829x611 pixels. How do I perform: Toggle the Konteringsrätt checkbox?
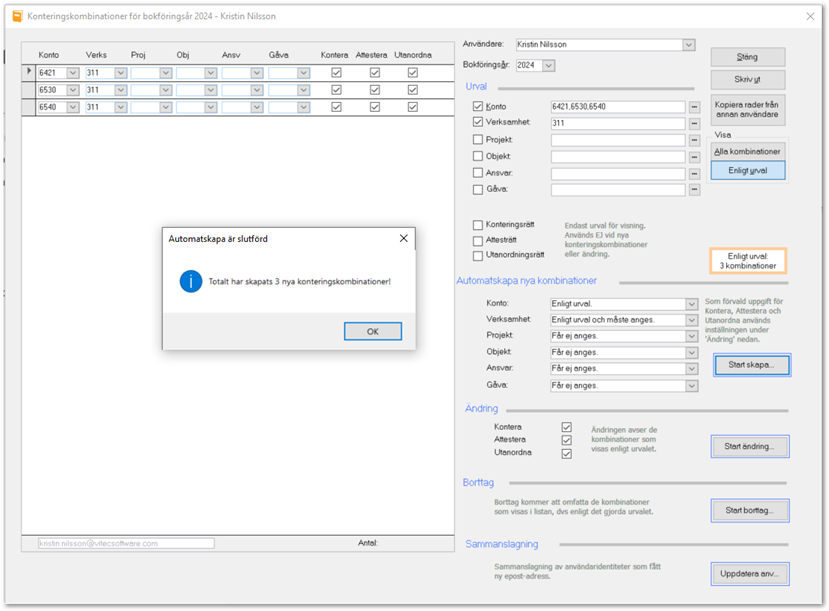(478, 225)
